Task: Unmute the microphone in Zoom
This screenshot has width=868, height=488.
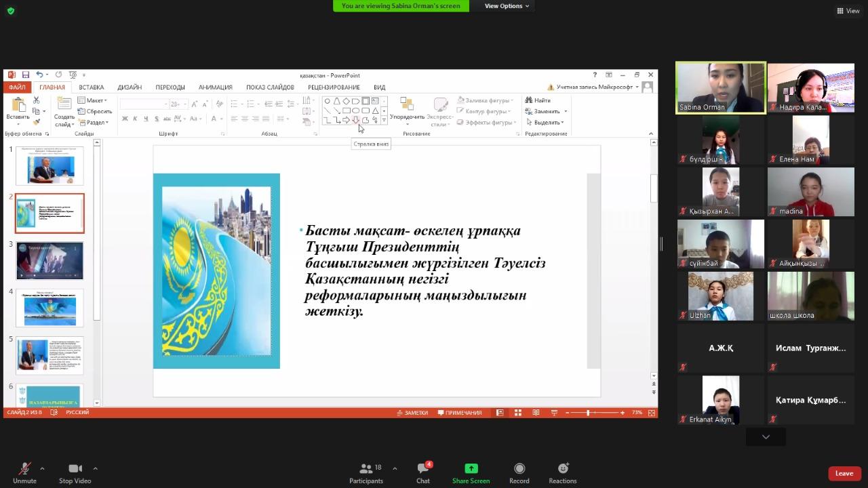Action: tap(24, 473)
